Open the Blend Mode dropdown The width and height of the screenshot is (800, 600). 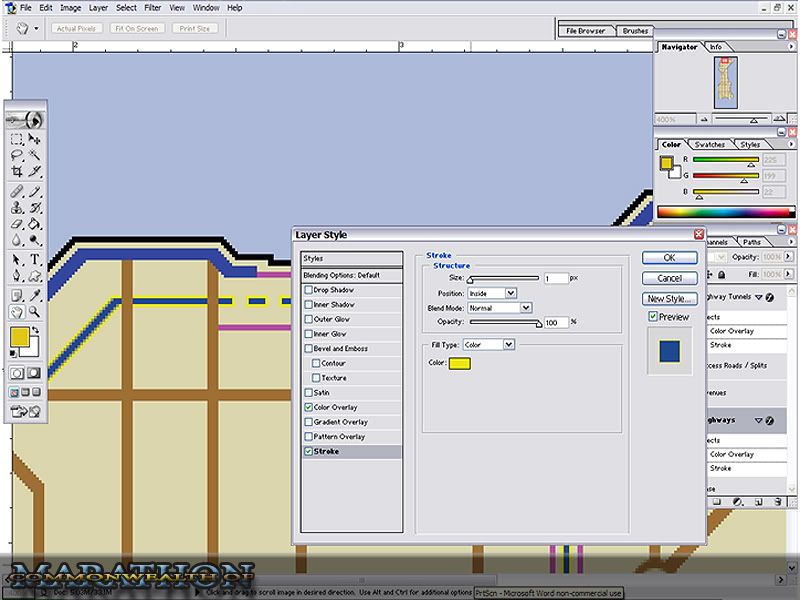point(500,308)
